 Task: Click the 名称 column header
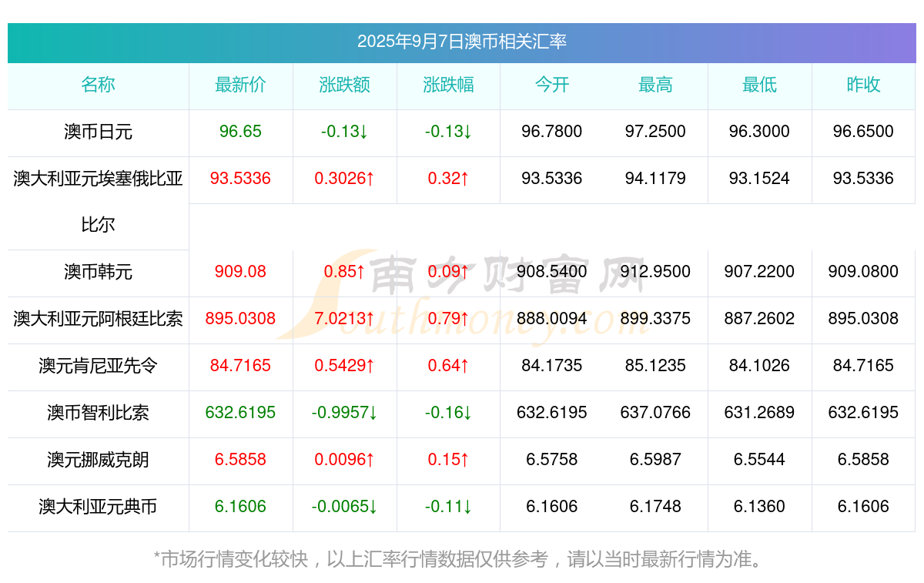pos(99,85)
